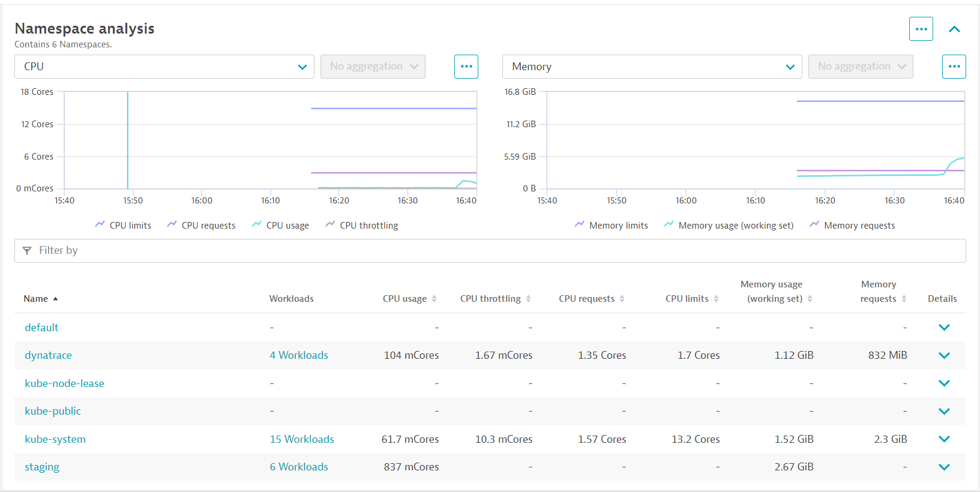This screenshot has height=492, width=980.
Task: Expand details for dynatrace namespace
Action: click(944, 355)
